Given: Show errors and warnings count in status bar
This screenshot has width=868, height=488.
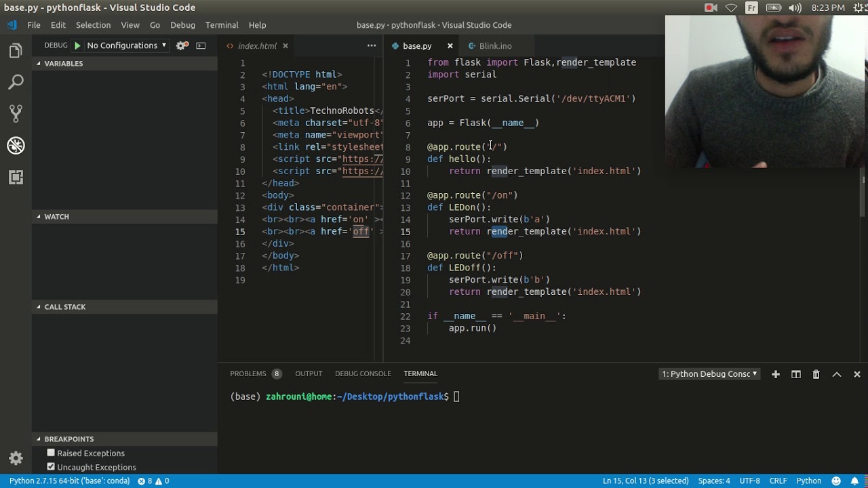Looking at the screenshot, I should [153, 481].
